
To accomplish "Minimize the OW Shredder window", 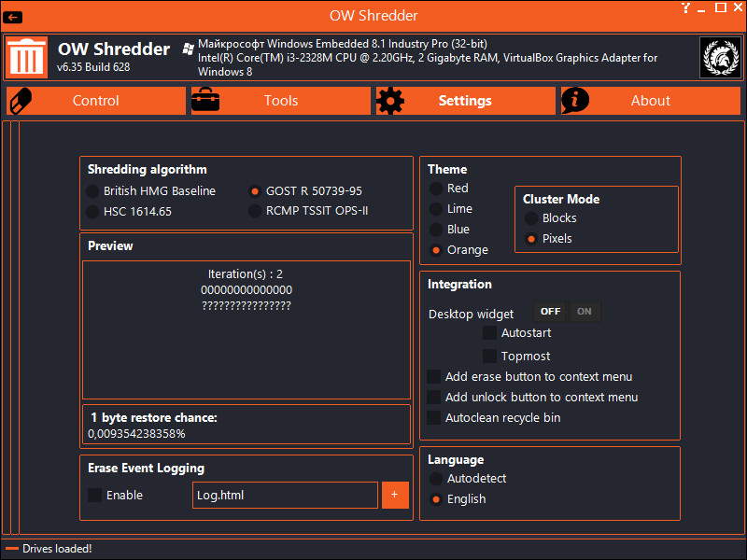I will [701, 9].
